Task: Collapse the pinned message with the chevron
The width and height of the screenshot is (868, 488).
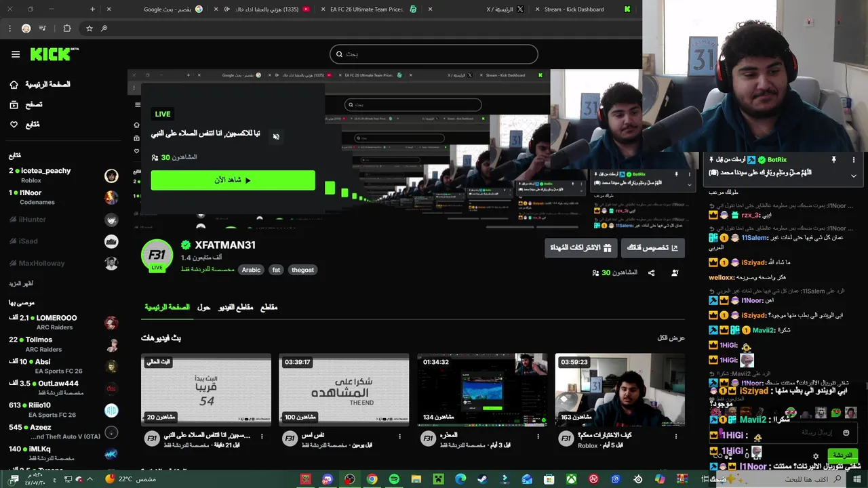Action: click(854, 176)
